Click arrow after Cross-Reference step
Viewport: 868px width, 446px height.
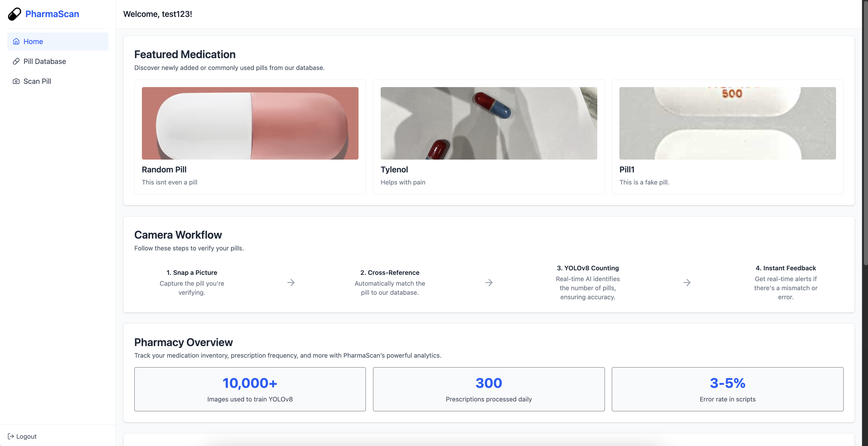[489, 282]
